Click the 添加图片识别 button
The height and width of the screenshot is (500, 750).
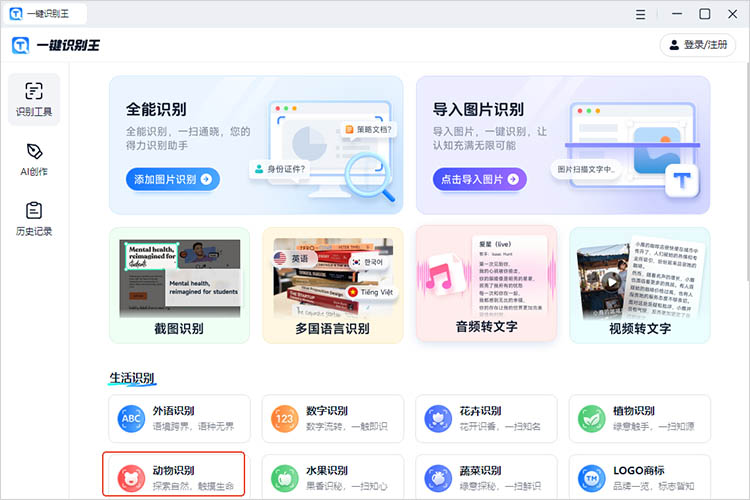[x=173, y=179]
